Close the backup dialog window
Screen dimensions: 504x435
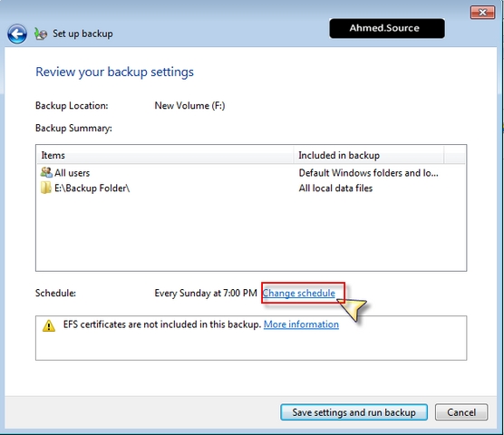coord(482,13)
